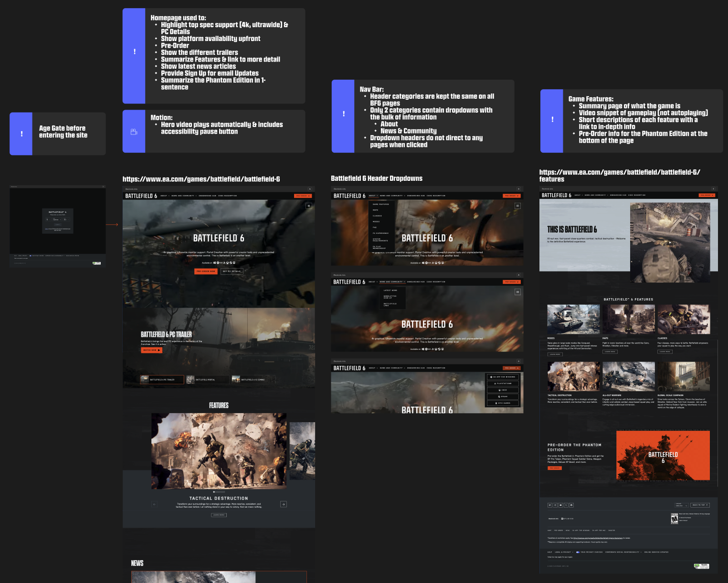The image size is (728, 583).
Task: Click second social icon in features page footer
Action: pyautogui.click(x=555, y=505)
